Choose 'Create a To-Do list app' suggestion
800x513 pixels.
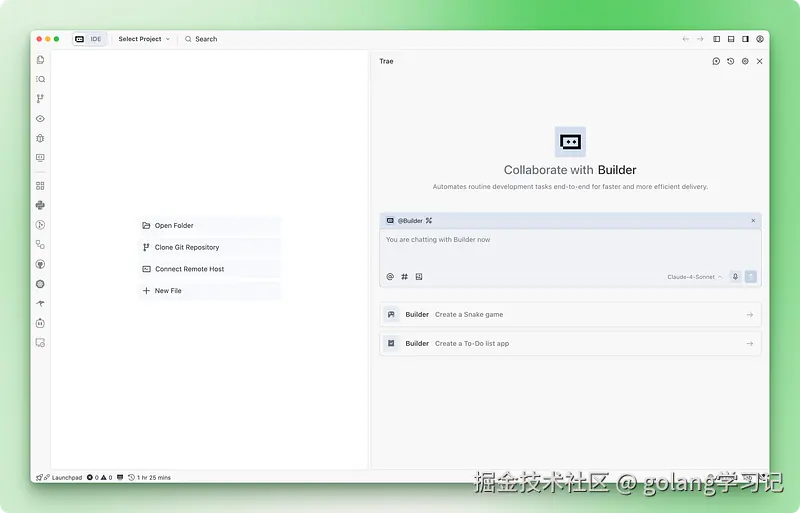point(570,344)
